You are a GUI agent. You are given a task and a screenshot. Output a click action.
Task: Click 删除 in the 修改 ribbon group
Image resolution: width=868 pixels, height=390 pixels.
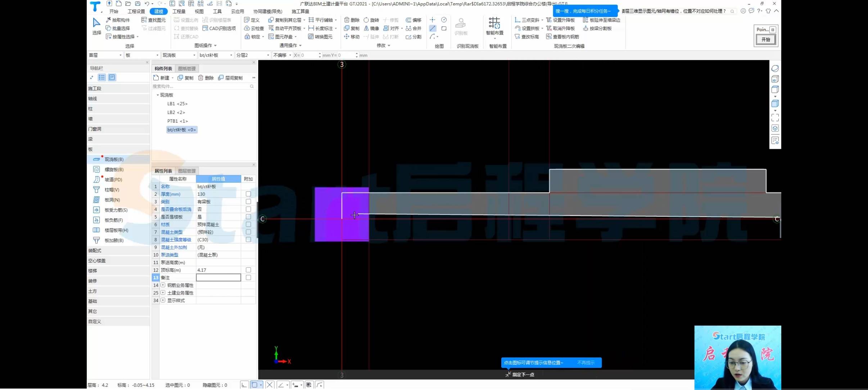(x=352, y=20)
